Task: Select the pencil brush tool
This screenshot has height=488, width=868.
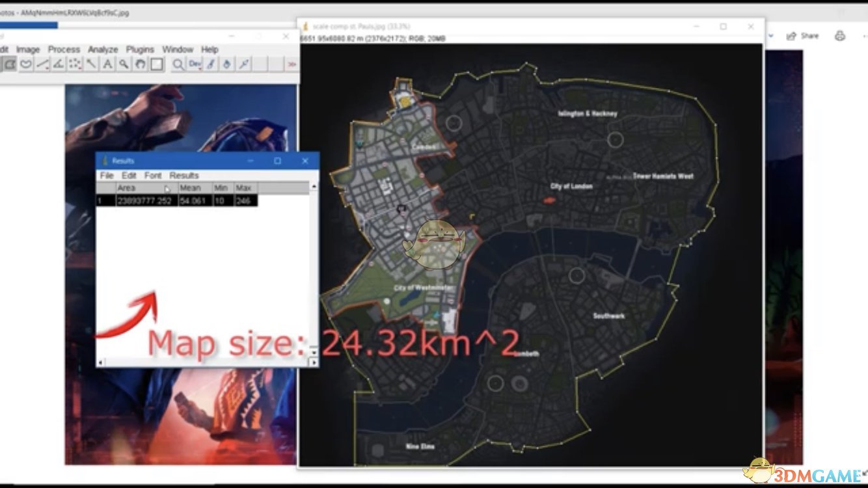Action: pos(211,64)
